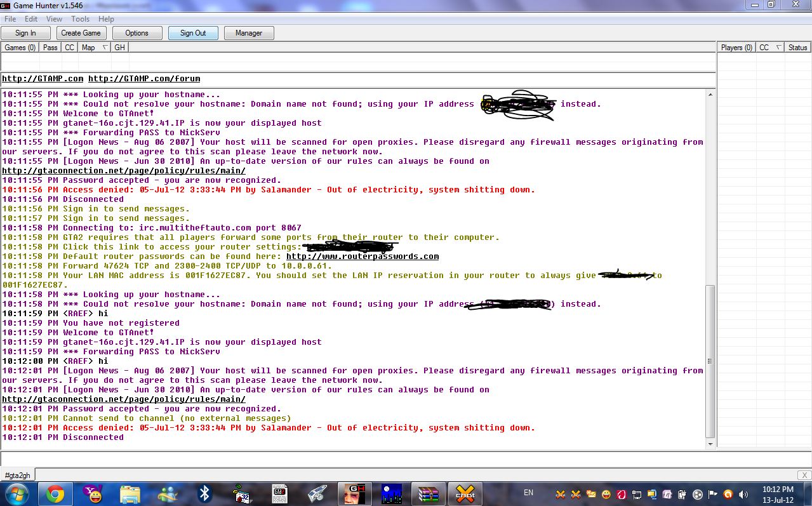This screenshot has width=812, height=506.
Task: Open Windows Live Messenger taskbar icon
Action: point(168,493)
